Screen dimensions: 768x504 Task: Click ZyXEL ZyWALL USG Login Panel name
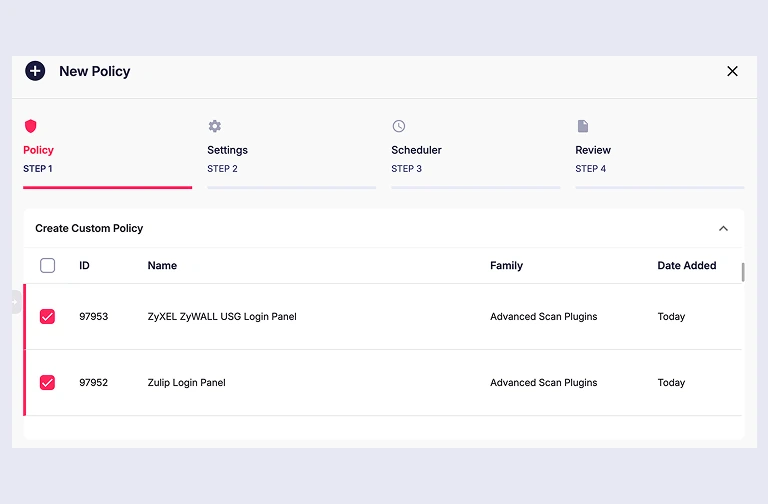222,316
